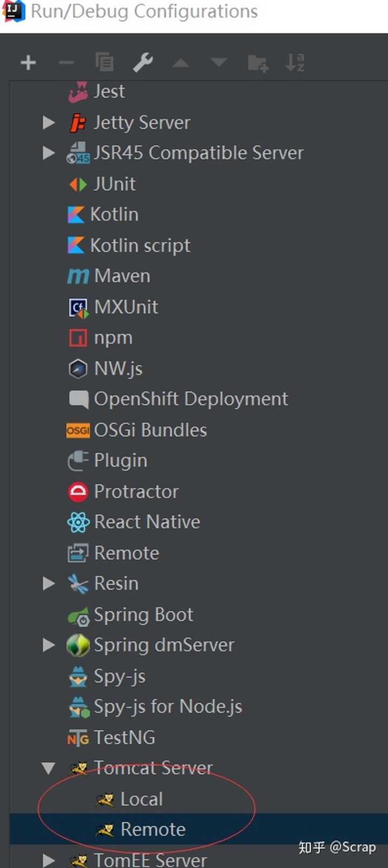Expand the Spring dmServer node
The height and width of the screenshot is (868, 388).
click(48, 645)
